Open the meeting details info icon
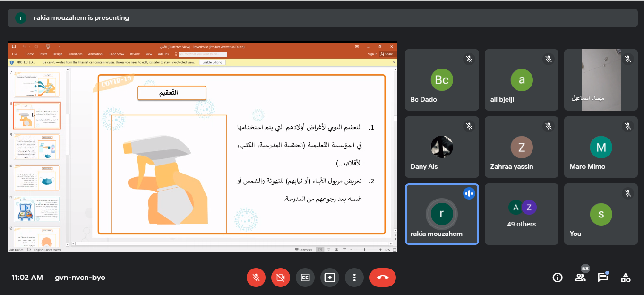The image size is (644, 295). pyautogui.click(x=558, y=278)
